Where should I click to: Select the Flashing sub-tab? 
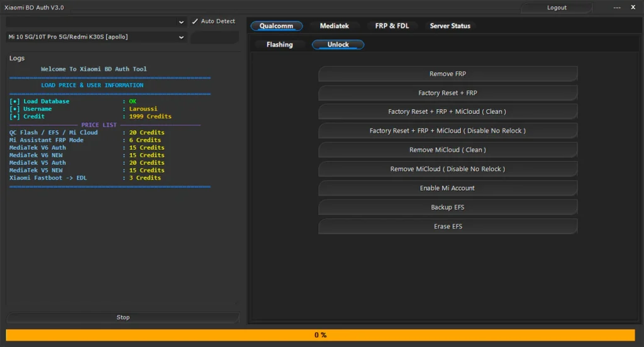279,45
